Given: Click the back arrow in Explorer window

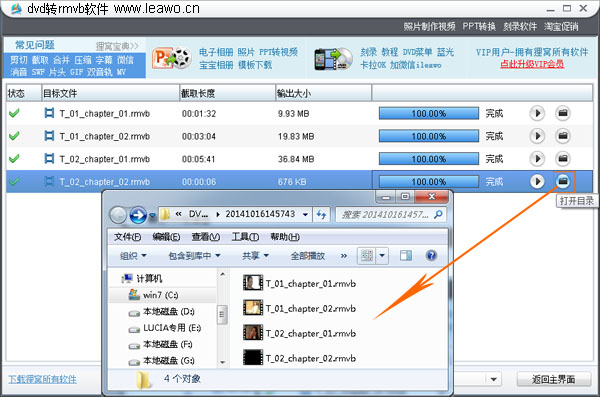Looking at the screenshot, I should (x=118, y=215).
